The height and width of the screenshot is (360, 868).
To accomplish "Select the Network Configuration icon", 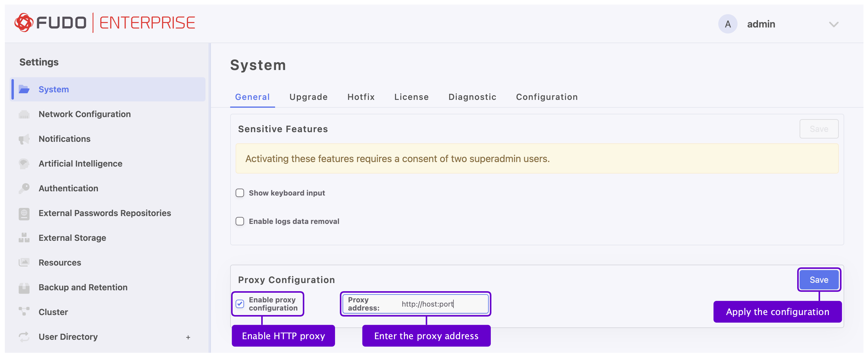I will pos(24,114).
